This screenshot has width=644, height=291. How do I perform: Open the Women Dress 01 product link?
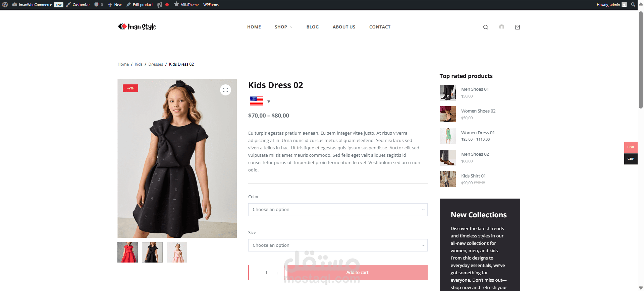(x=478, y=133)
